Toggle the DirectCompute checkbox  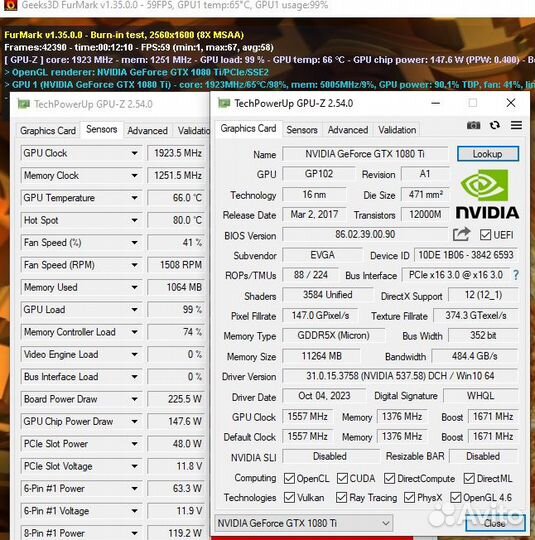tap(389, 478)
